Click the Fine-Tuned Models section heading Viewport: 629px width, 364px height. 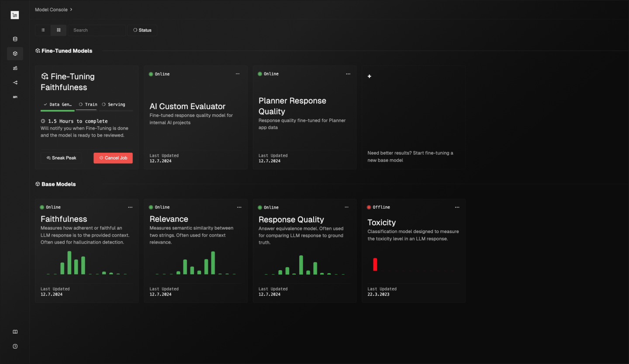coord(67,51)
